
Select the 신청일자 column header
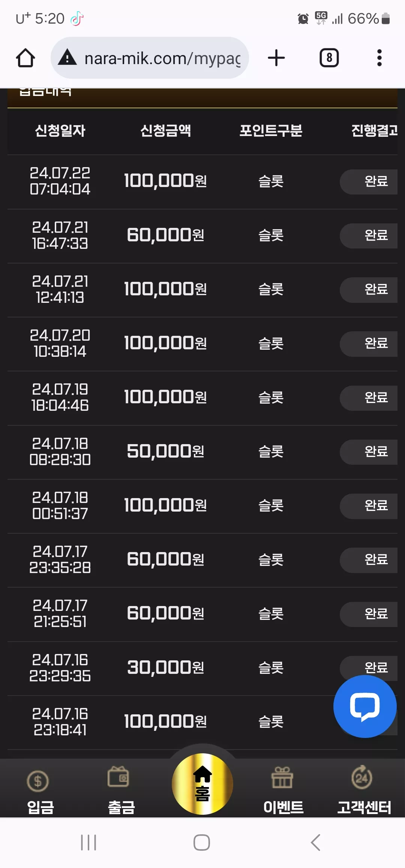point(60,131)
